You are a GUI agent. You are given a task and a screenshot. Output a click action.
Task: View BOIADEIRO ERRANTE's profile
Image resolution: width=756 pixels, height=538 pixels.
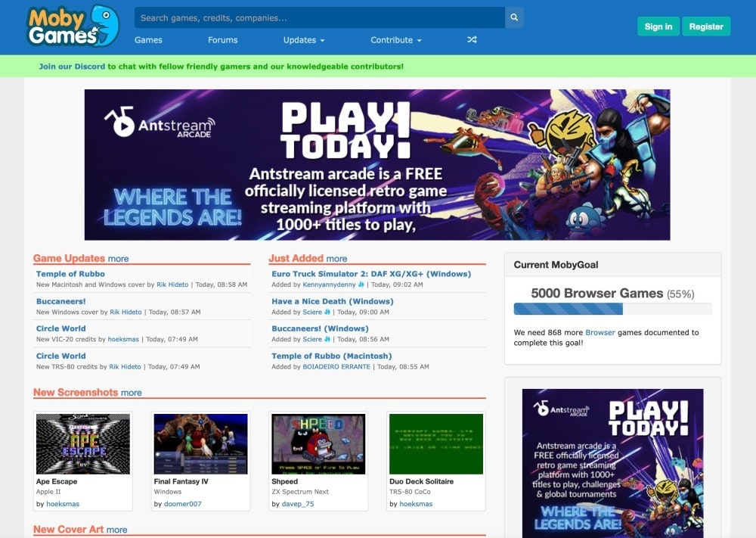click(336, 367)
